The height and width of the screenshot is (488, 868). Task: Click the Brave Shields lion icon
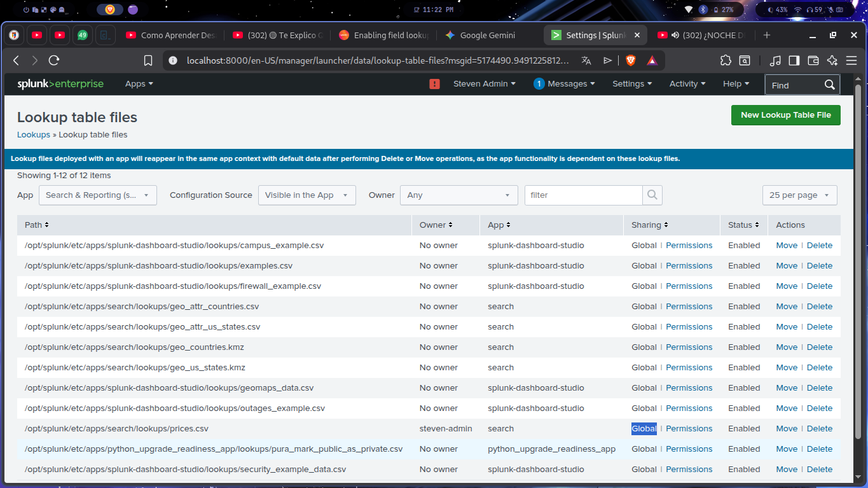pyautogui.click(x=630, y=60)
